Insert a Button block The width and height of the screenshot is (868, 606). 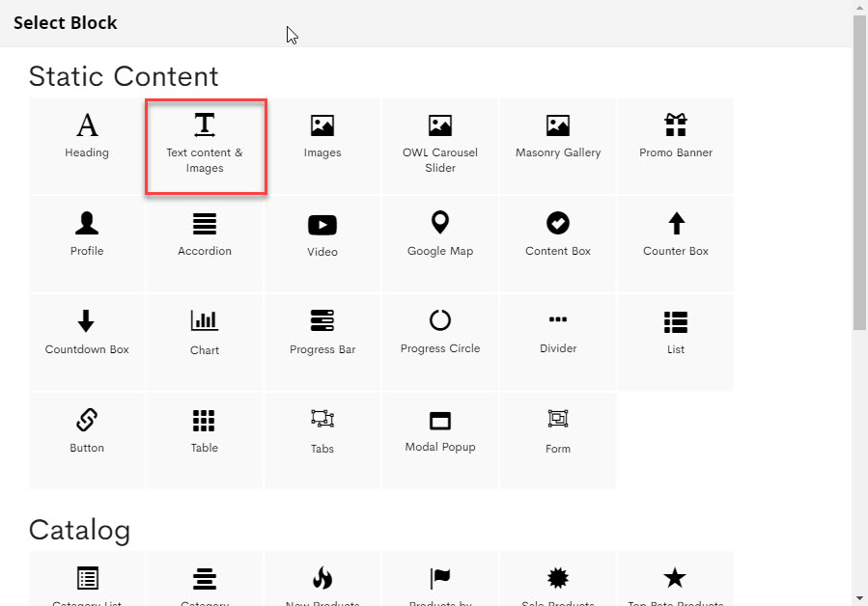[86, 441]
